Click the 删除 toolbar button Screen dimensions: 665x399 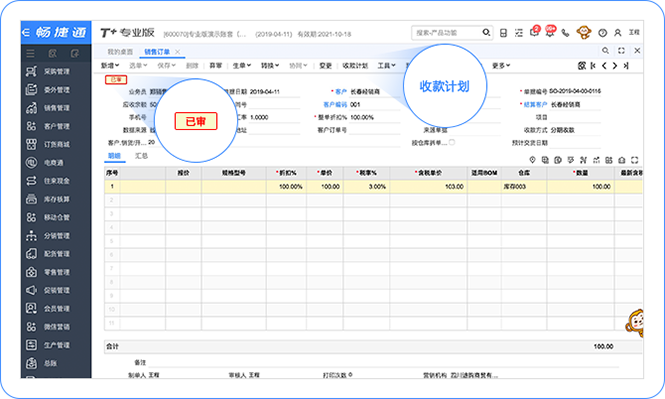(192, 65)
